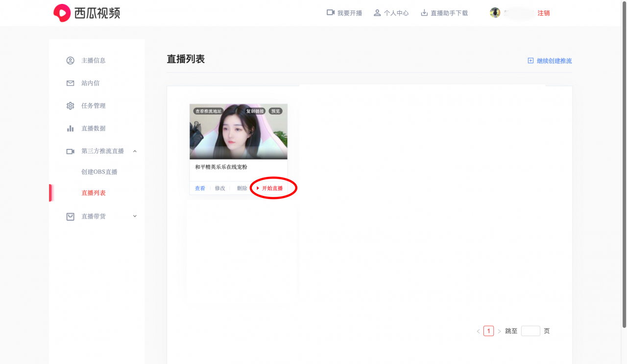Click the user avatar in header
This screenshot has width=627, height=364.
point(495,13)
